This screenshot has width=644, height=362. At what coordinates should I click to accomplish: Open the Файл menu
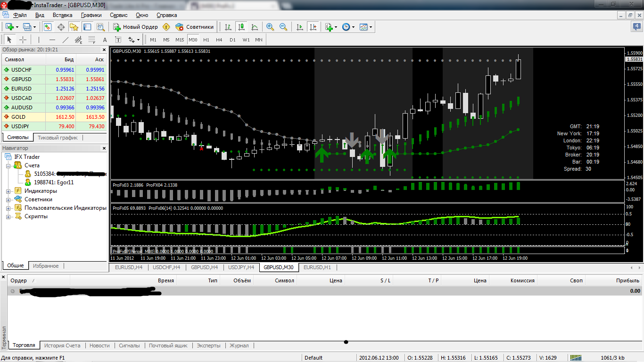coord(20,15)
